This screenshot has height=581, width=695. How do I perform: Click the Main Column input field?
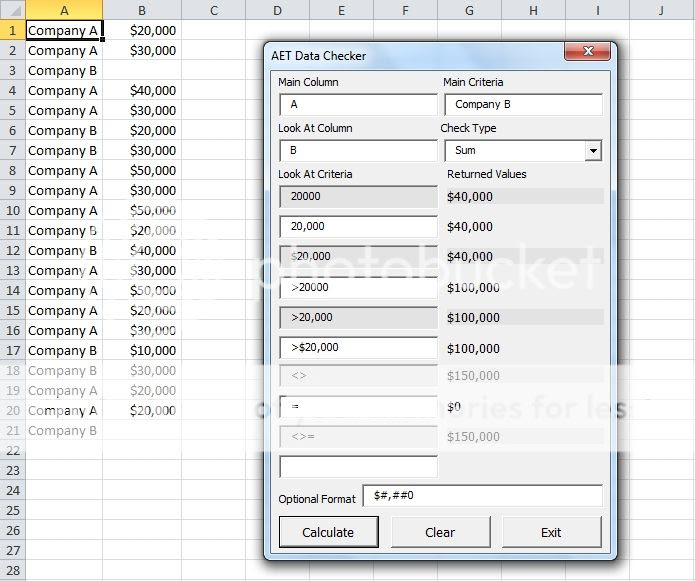pos(358,105)
